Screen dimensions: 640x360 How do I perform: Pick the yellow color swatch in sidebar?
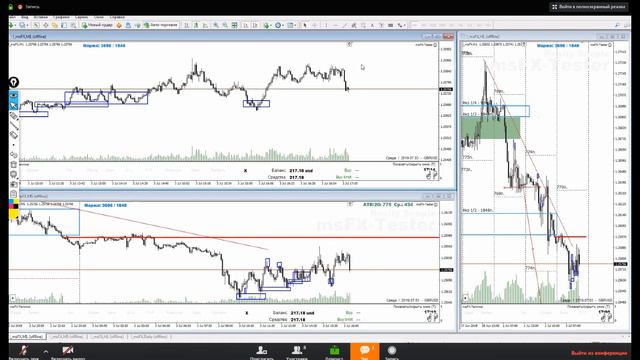13,214
